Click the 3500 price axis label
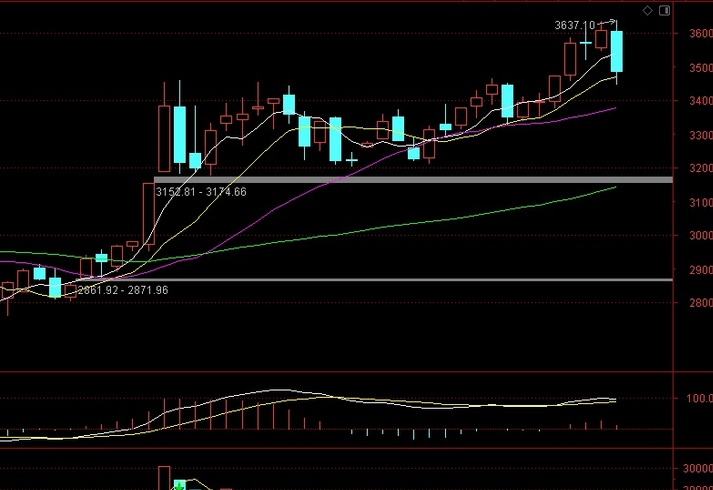 (701, 68)
